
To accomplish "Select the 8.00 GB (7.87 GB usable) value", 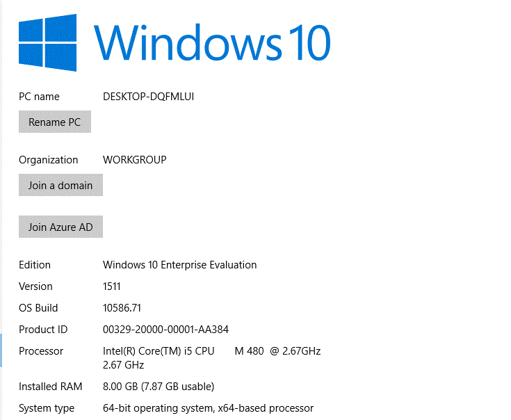I will point(159,387).
